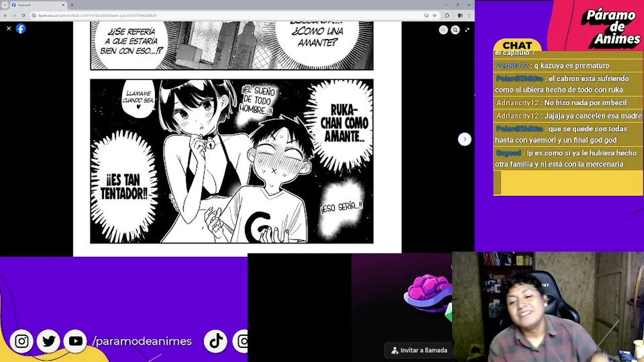The height and width of the screenshot is (362, 644).
Task: Click 'Jajaja ya cancelen esa madre' chat message
Action: [568, 116]
